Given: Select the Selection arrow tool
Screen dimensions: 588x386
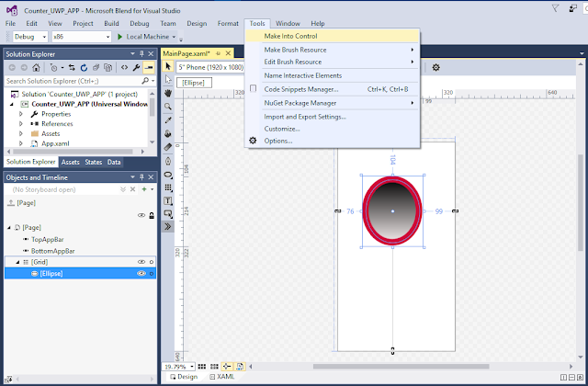Looking at the screenshot, I should [168, 67].
